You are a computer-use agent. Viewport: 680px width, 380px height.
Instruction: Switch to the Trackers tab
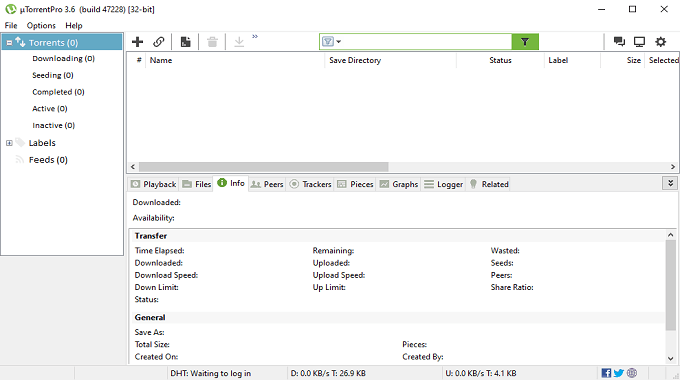310,184
